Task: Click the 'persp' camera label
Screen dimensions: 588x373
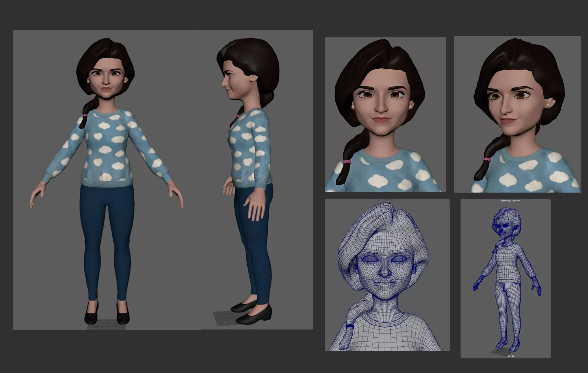Action: point(511,356)
